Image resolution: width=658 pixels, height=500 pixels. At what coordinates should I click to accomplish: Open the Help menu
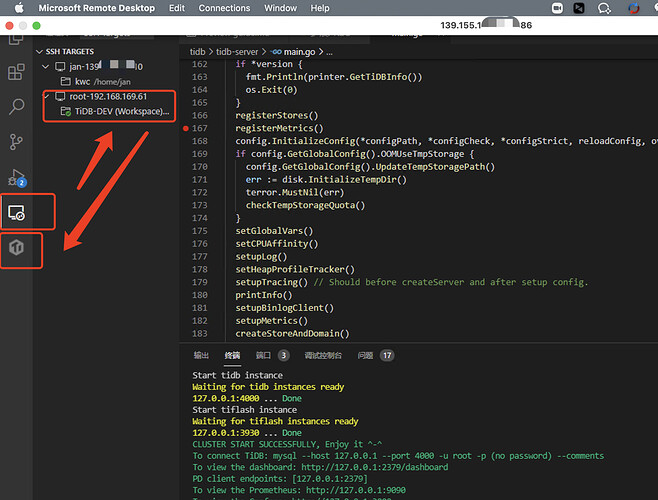tap(320, 8)
